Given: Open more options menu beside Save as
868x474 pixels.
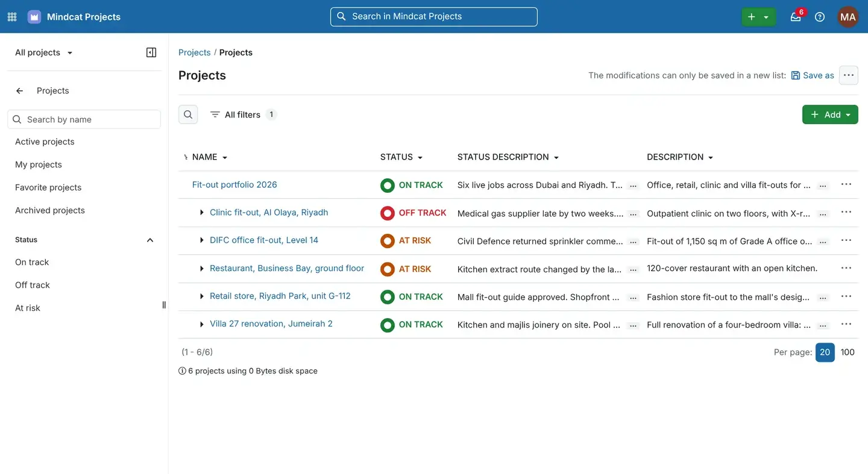Looking at the screenshot, I should [x=849, y=75].
